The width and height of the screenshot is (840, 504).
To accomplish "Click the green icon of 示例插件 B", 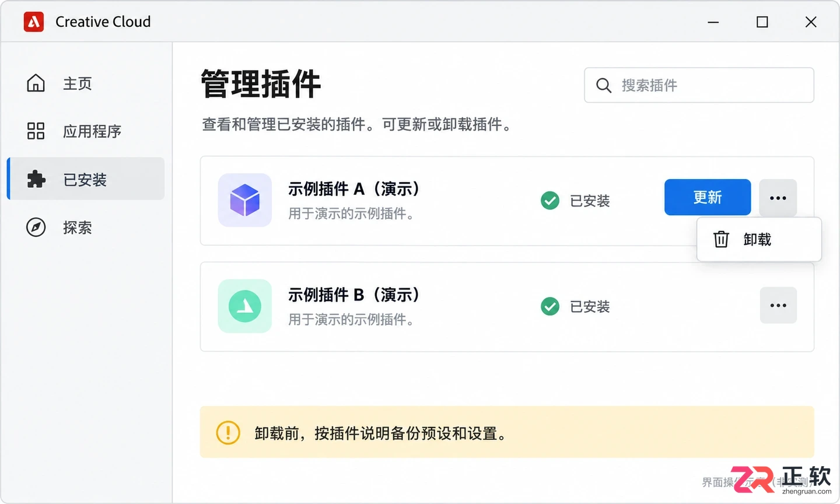I will [x=245, y=306].
